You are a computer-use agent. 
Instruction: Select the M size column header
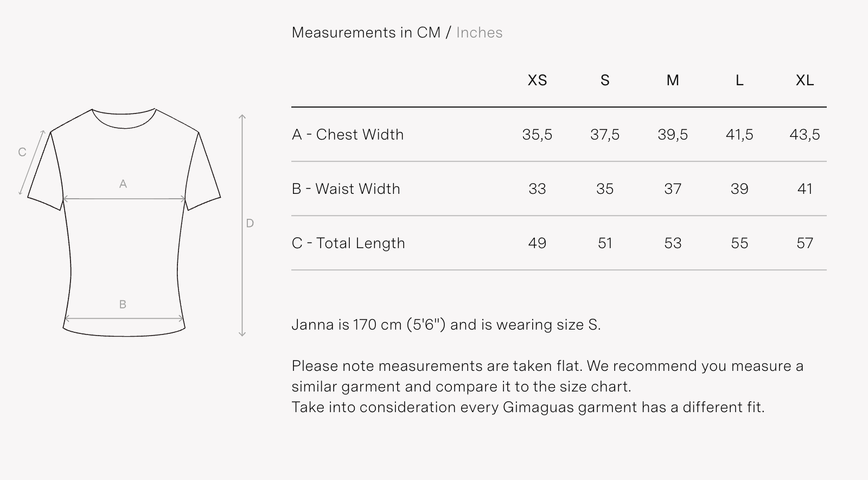click(x=673, y=80)
